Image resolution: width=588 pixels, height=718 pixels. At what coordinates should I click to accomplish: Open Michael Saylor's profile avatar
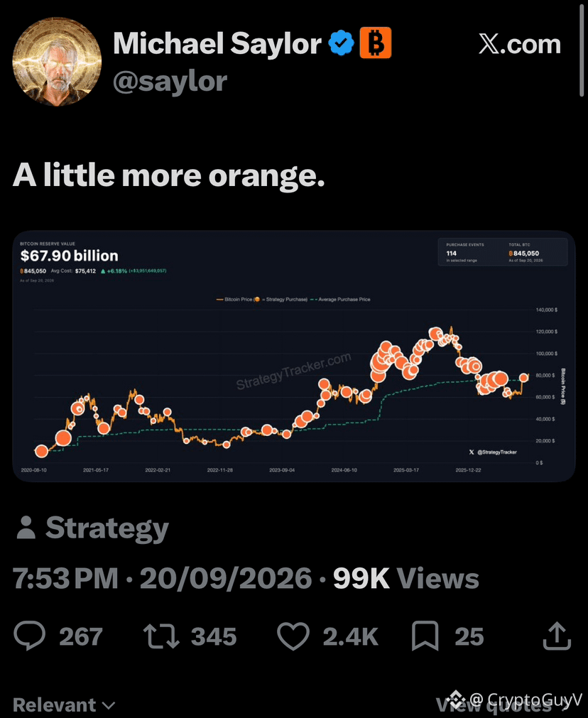[57, 62]
